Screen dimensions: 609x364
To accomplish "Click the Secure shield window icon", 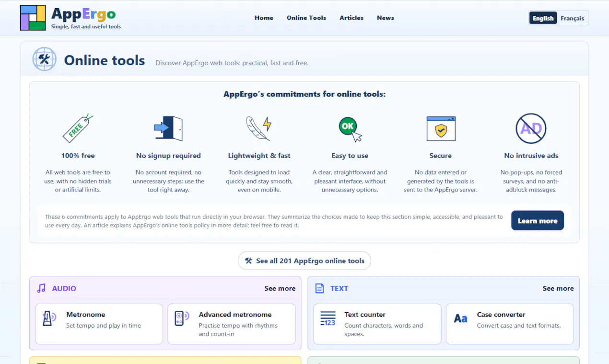I will click(x=441, y=129).
